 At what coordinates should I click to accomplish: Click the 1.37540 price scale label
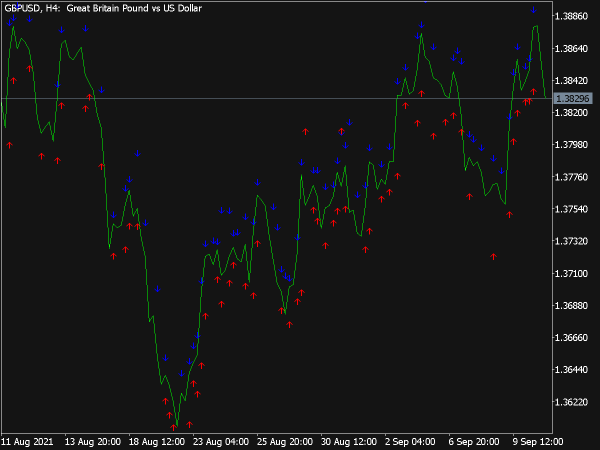pos(571,209)
